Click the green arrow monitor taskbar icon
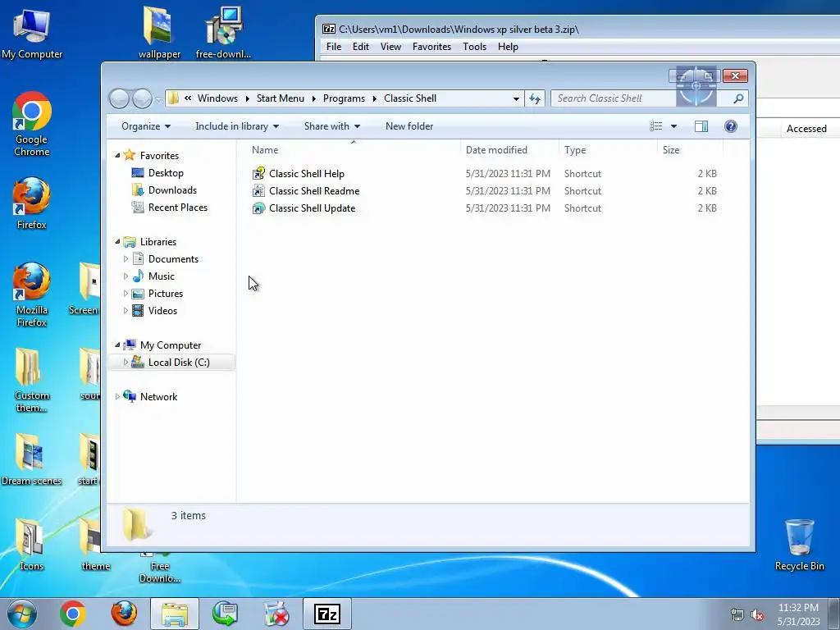 [x=225, y=614]
